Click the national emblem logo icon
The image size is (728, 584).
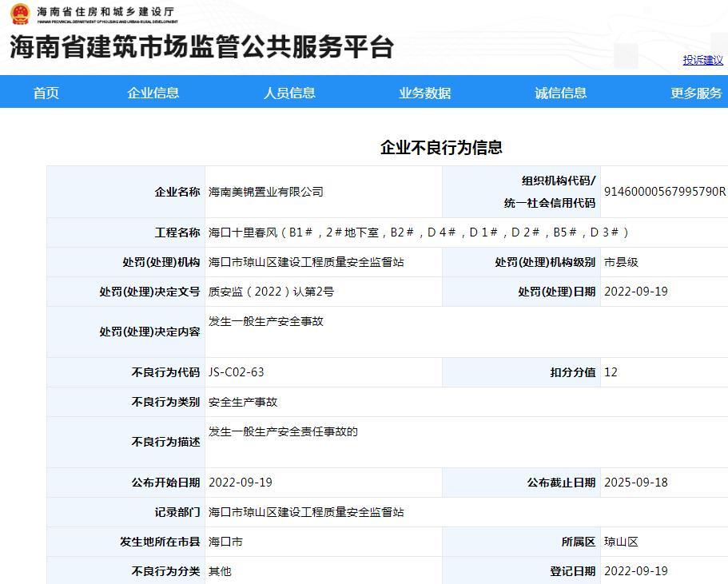[20, 14]
